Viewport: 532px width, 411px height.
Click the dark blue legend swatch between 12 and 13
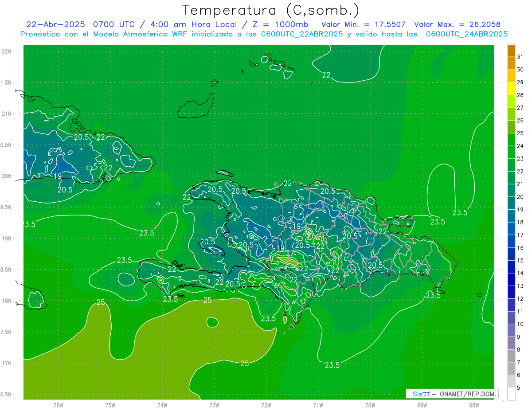coord(511,293)
